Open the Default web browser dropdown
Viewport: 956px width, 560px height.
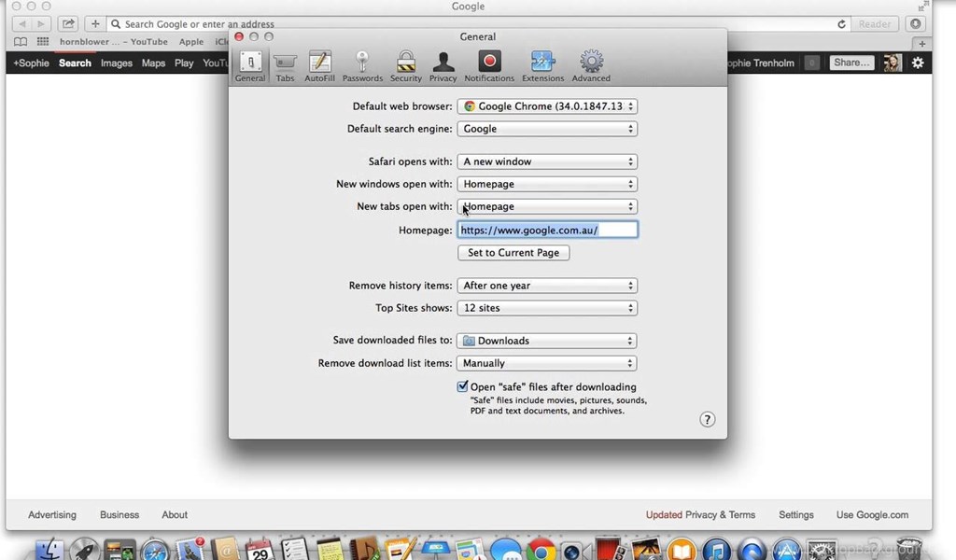click(547, 106)
